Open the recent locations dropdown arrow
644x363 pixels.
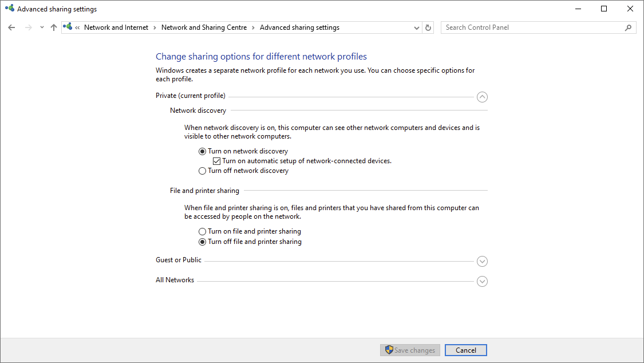coord(42,27)
